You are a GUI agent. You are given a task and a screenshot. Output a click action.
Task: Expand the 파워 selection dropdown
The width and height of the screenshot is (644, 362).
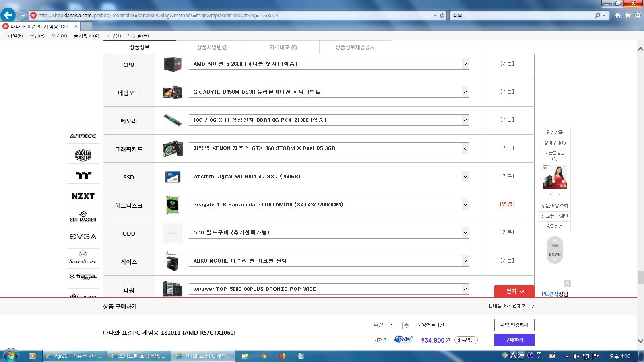click(465, 289)
